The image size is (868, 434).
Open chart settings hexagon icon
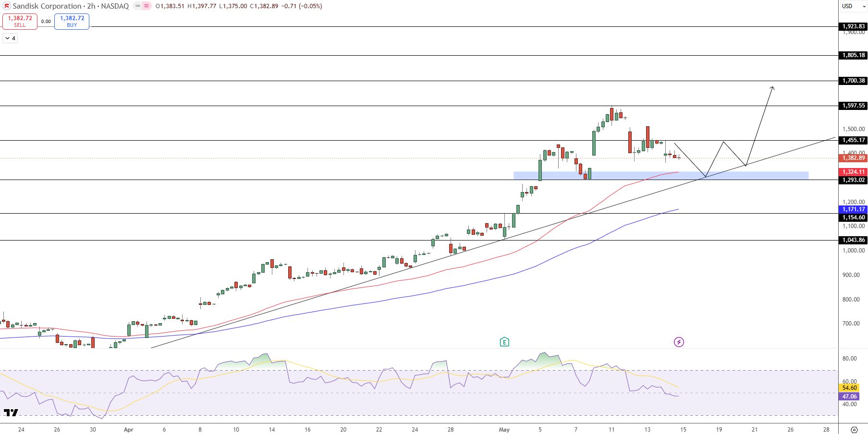click(854, 429)
